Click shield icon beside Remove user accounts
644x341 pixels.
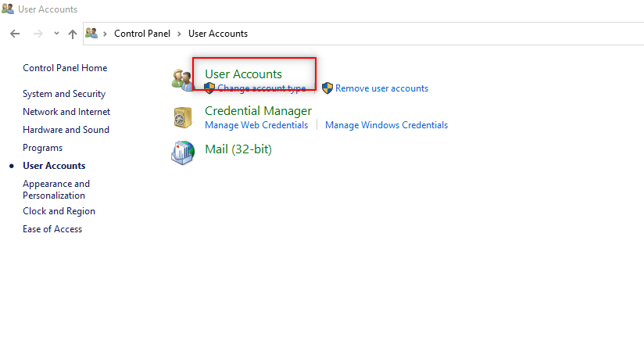point(327,88)
